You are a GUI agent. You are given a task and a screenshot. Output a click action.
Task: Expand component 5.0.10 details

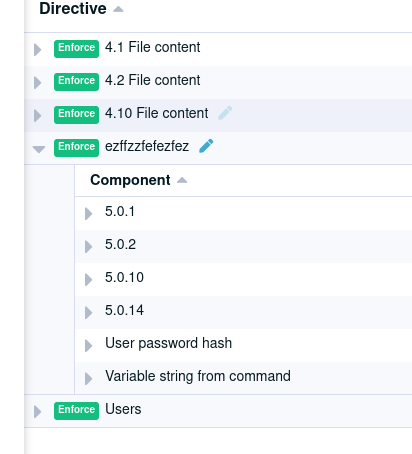(88, 280)
